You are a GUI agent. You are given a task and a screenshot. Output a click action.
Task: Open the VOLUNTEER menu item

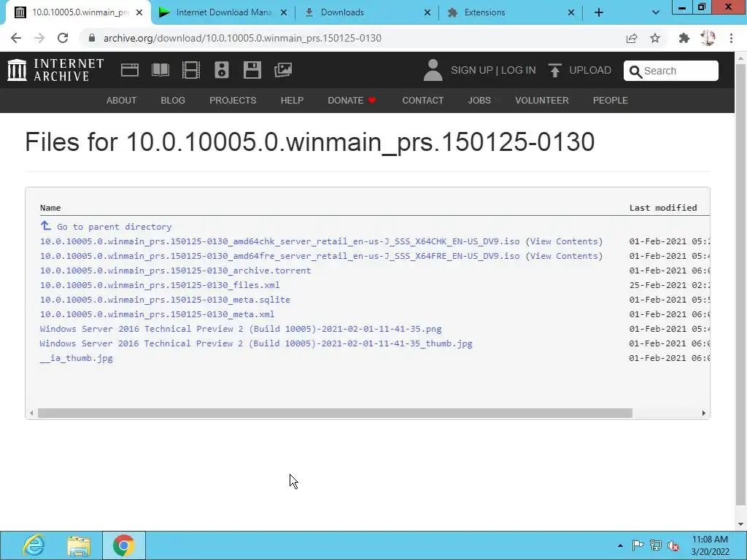click(542, 101)
